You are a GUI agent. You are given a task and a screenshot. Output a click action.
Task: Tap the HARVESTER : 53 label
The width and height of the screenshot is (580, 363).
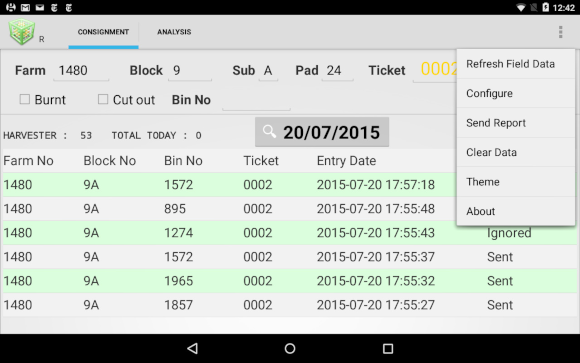click(x=47, y=135)
